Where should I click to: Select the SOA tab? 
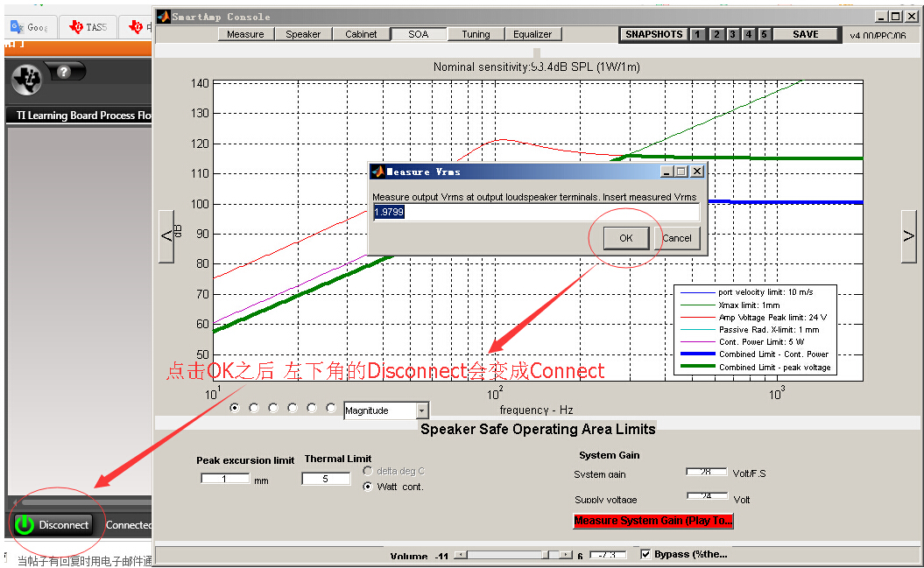pos(419,34)
